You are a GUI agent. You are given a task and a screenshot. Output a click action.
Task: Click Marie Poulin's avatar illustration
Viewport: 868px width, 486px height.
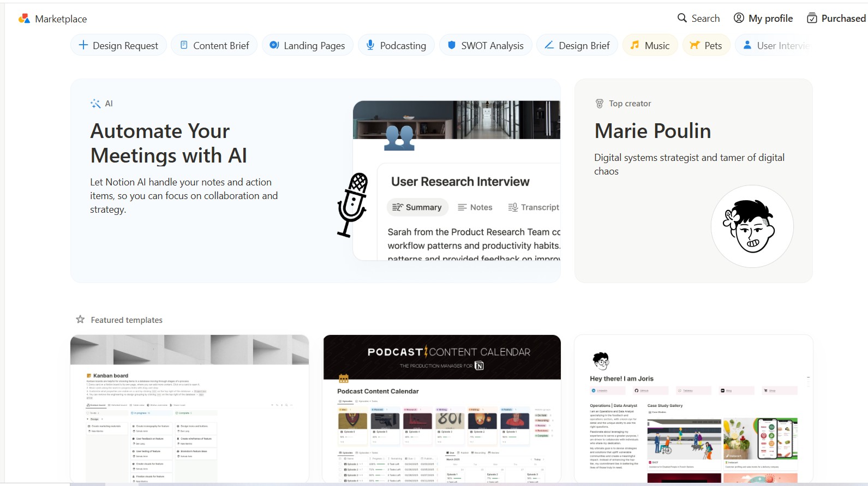[x=752, y=226]
